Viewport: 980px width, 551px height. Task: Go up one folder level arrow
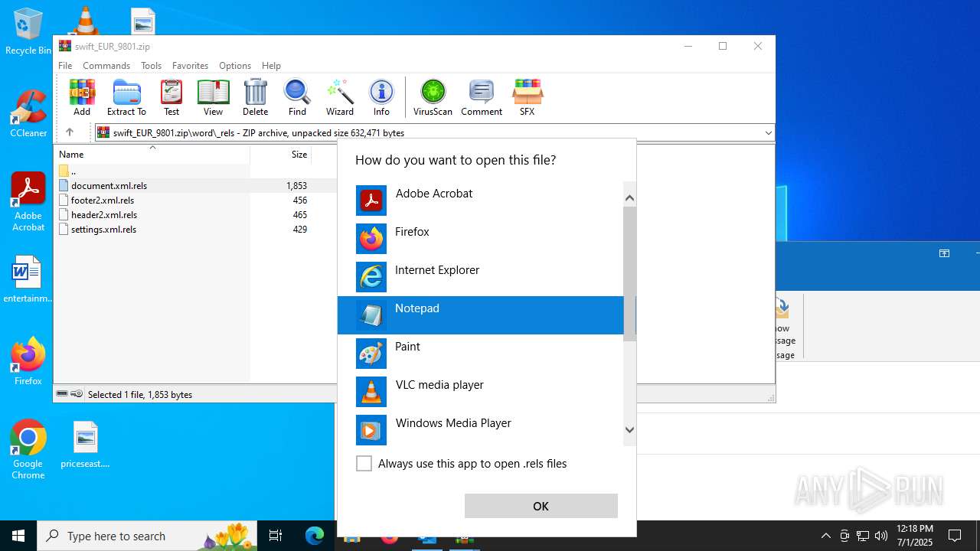pyautogui.click(x=70, y=132)
